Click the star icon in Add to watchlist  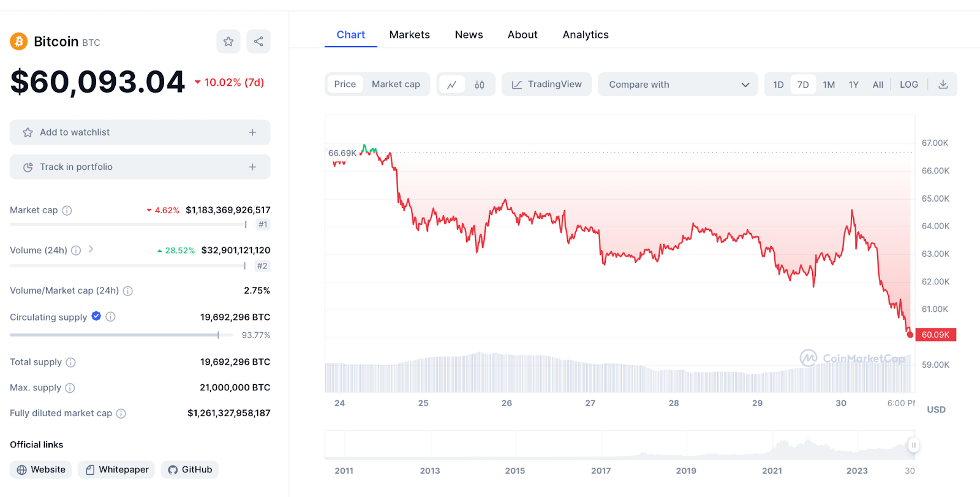[x=28, y=132]
